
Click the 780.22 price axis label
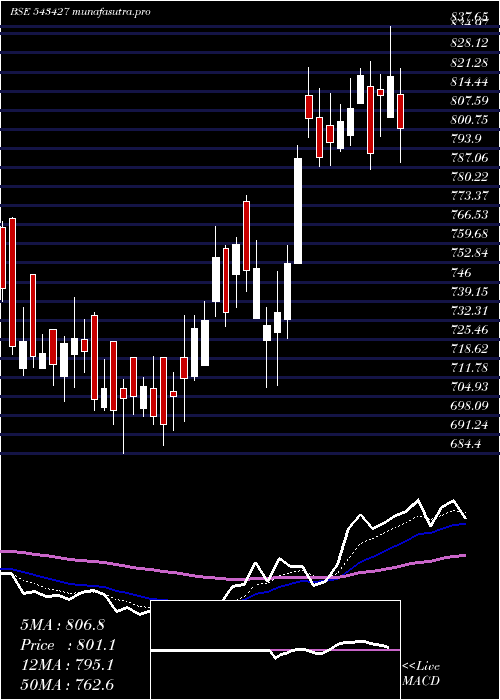469,177
